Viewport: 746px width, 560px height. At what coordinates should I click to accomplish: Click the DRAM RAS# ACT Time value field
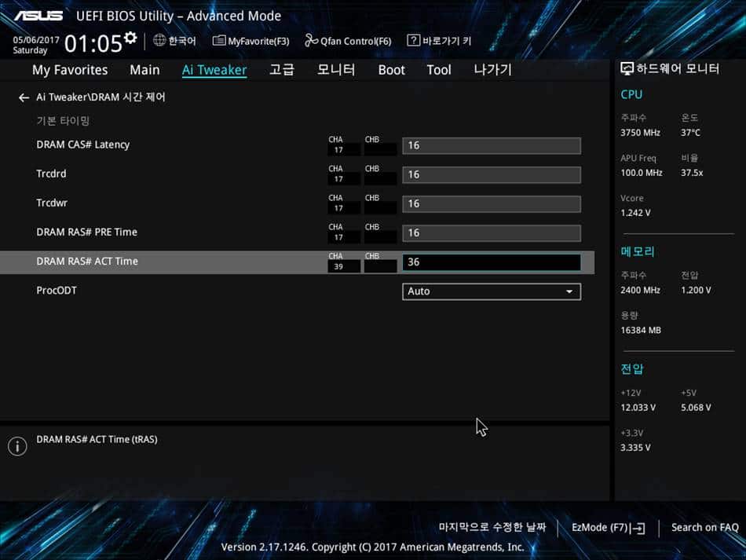pyautogui.click(x=491, y=262)
